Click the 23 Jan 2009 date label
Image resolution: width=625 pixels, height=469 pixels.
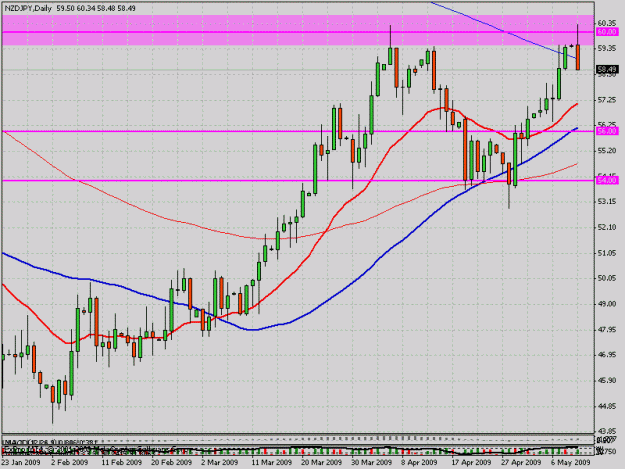[x=21, y=462]
